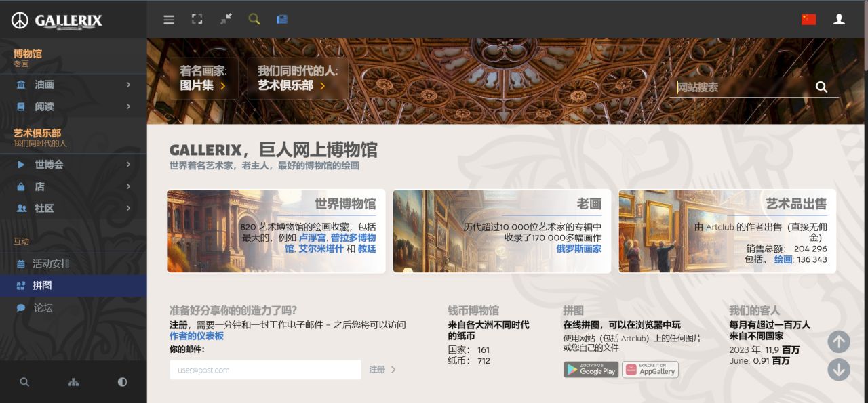This screenshot has height=403, width=868.
Task: Expand the 社区 submenu chevron
Action: click(x=128, y=208)
